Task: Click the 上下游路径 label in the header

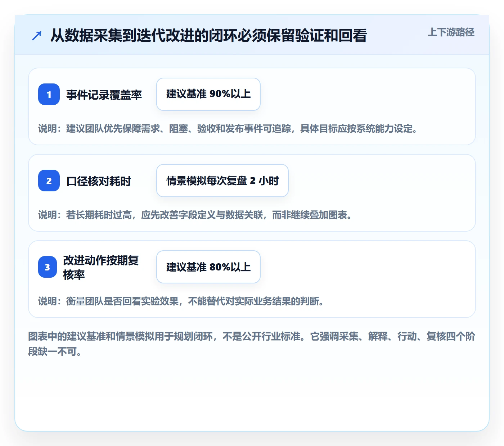Action: 451,32
